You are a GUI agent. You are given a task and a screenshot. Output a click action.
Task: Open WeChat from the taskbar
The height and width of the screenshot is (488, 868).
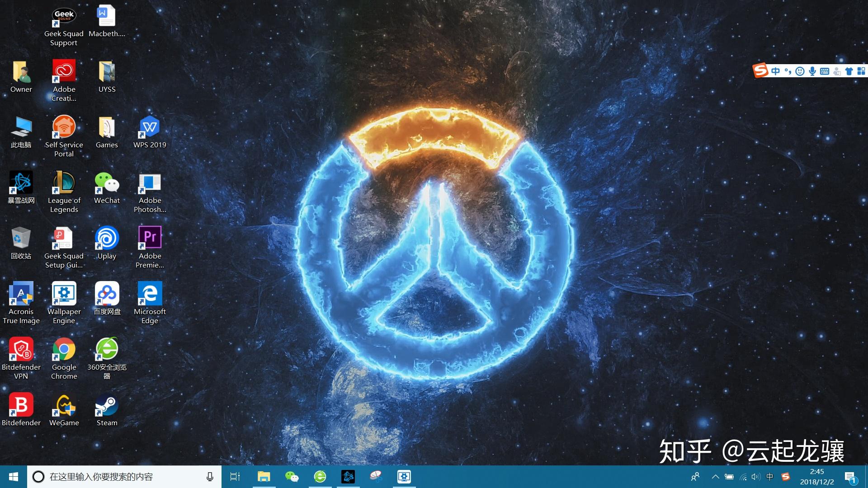pyautogui.click(x=292, y=476)
